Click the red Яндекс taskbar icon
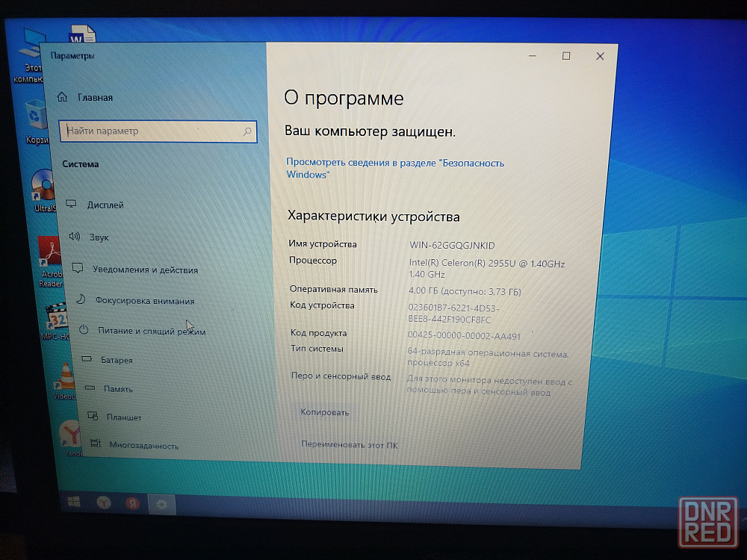747x560 pixels. 132,503
